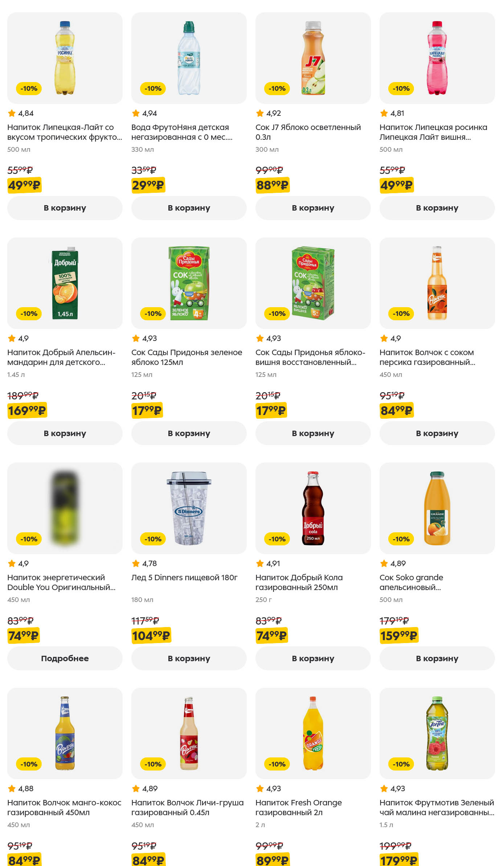Open Напиток Волчок манго-кокос product title
504x866 pixels.
tap(64, 808)
